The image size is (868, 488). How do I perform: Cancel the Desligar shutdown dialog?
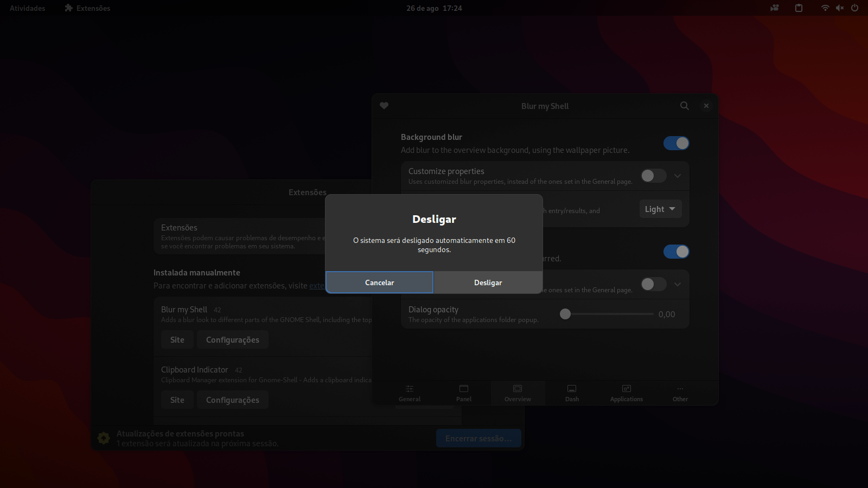click(379, 282)
